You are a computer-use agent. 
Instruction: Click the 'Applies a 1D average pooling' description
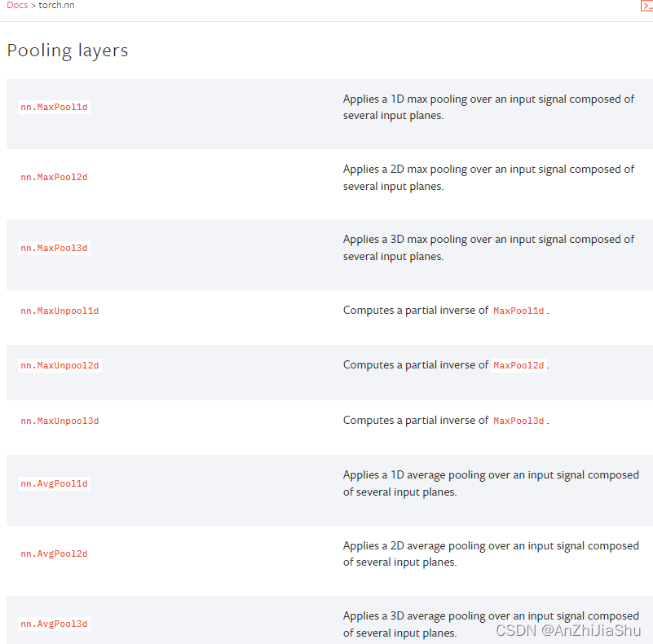coord(491,483)
